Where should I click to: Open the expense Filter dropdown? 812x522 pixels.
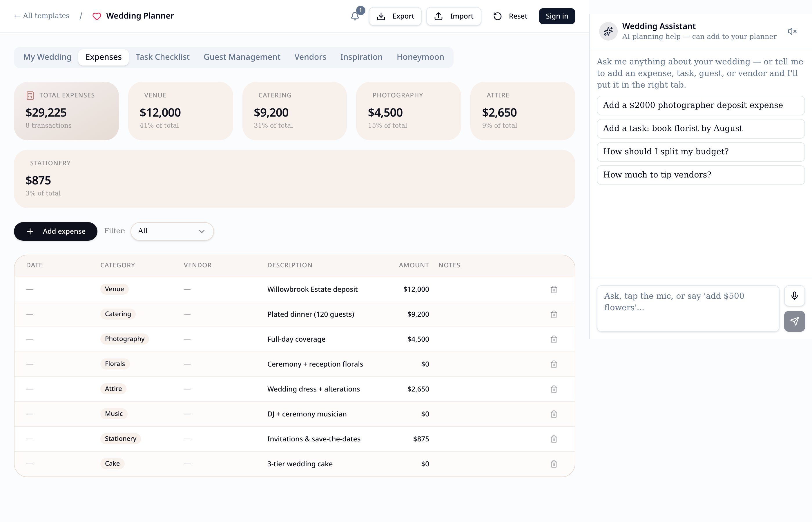[172, 231]
